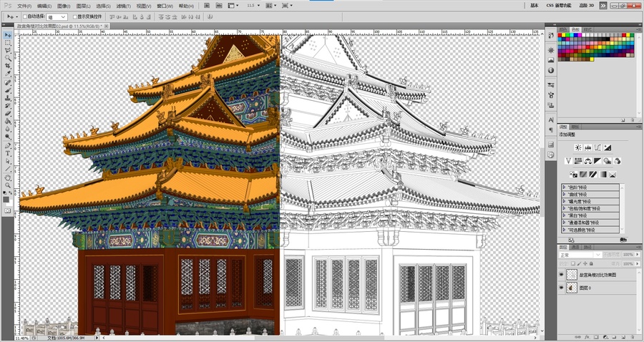Viewport: 644px width, 342px height.
Task: Select the Horizontal Type tool
Action: tap(8, 153)
